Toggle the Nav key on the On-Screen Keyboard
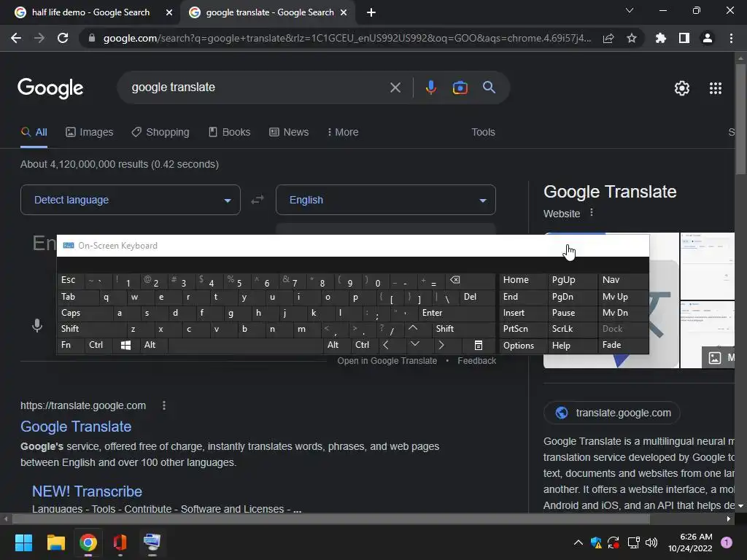Viewport: 747px width, 560px height. 623,280
